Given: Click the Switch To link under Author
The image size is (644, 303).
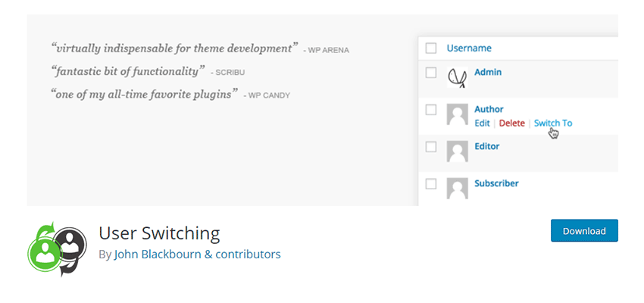Looking at the screenshot, I should coord(553,123).
